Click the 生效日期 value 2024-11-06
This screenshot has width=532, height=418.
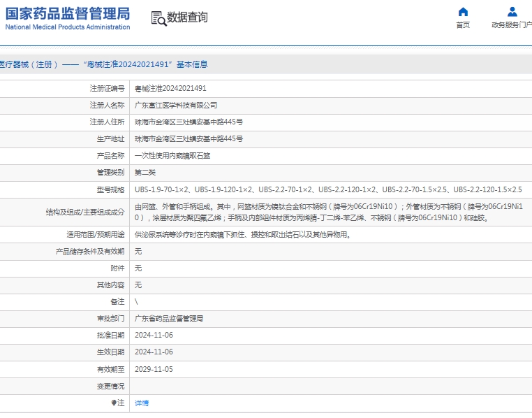click(154, 352)
